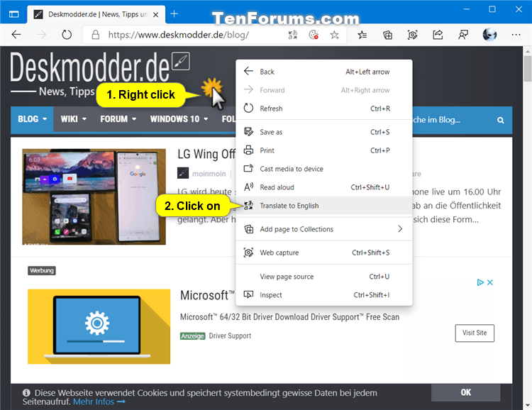Click the Mehr Infos link
Image resolution: width=532 pixels, height=410 pixels.
[99, 402]
